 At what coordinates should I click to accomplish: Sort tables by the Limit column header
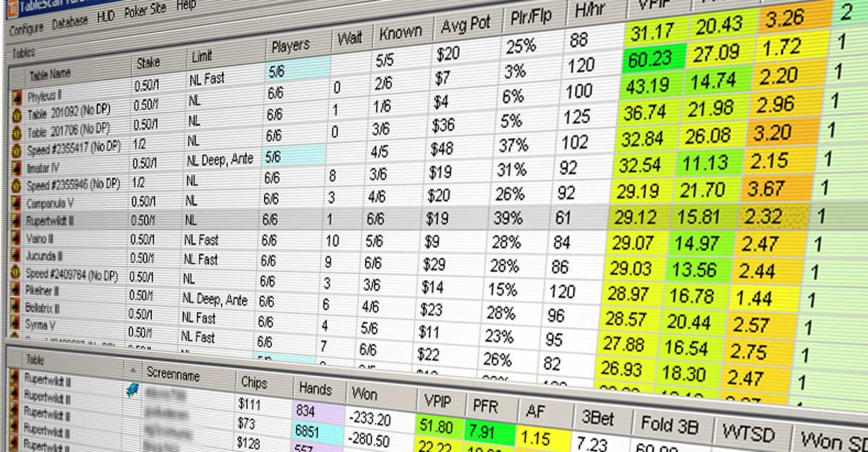click(x=225, y=55)
